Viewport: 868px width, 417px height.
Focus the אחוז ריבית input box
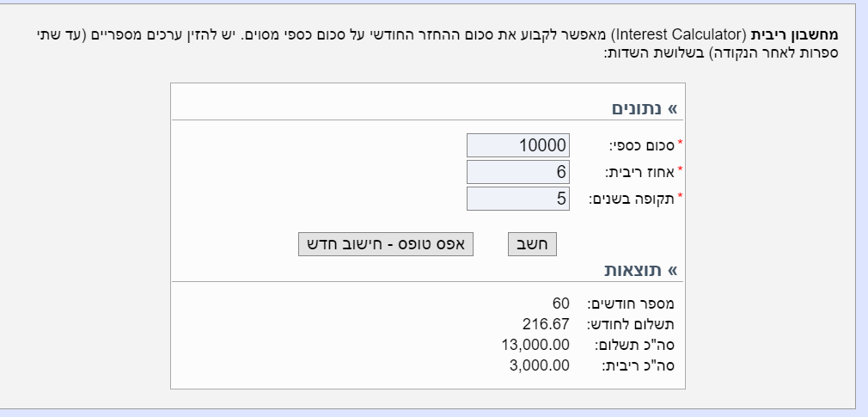[518, 172]
